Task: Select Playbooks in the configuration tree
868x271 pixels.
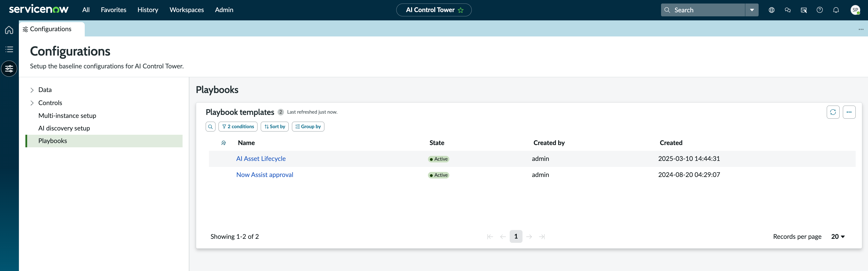Action: (104, 141)
